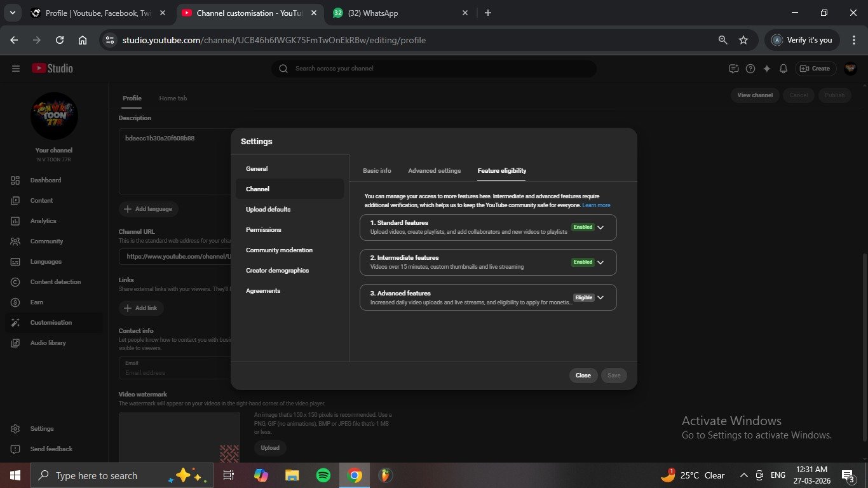Expand the Standard features section
The image size is (868, 488).
(600, 227)
